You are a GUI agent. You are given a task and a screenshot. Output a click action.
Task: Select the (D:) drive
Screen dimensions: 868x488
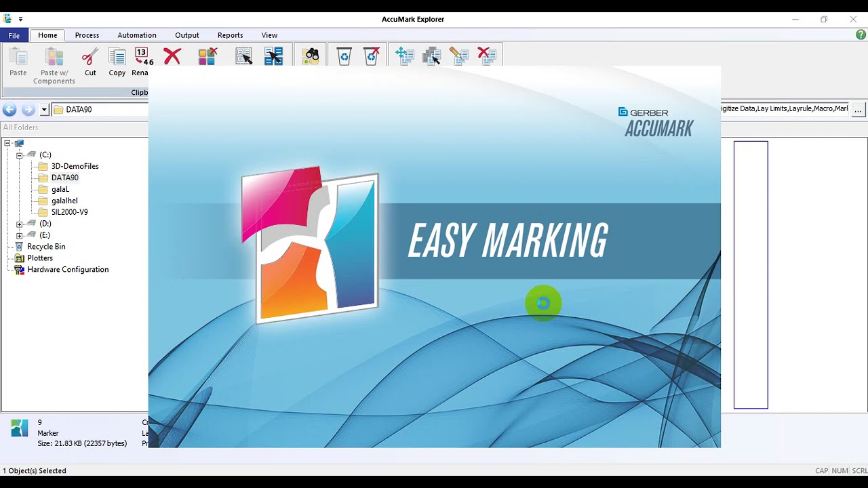point(45,224)
